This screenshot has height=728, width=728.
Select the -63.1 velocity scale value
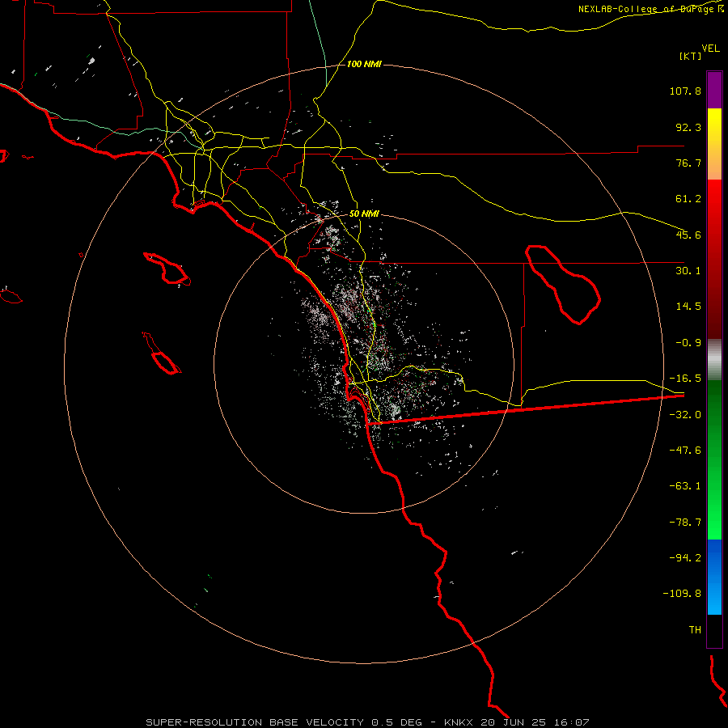coord(685,486)
